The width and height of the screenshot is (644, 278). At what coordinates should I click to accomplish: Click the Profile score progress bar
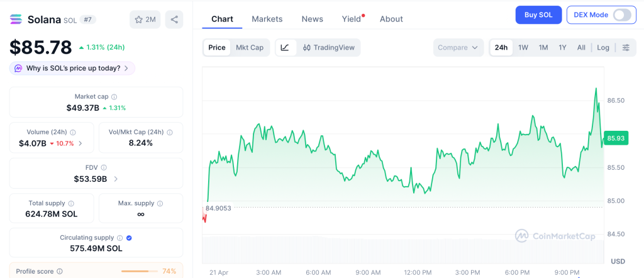(x=139, y=271)
